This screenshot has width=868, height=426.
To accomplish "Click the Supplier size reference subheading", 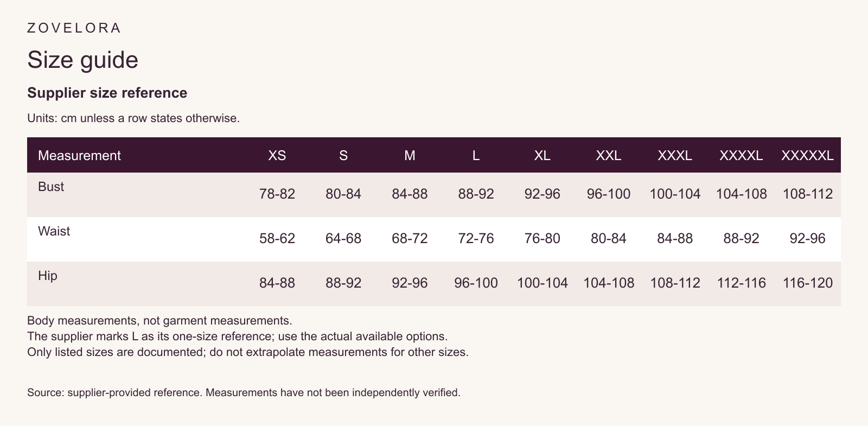I will [107, 93].
